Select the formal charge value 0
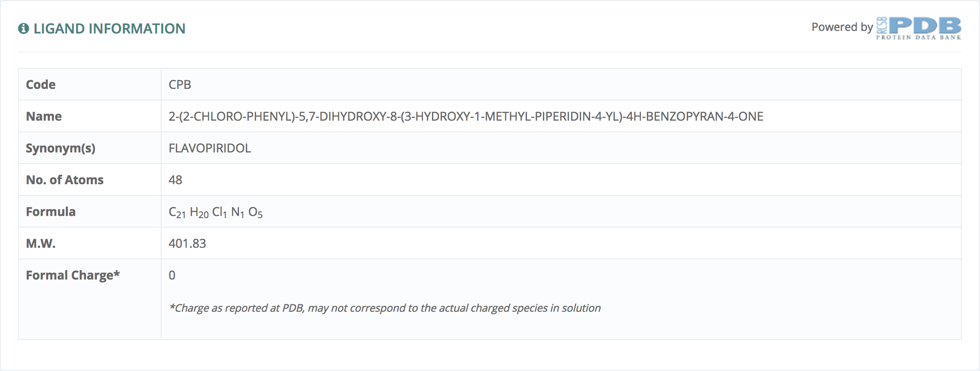The width and height of the screenshot is (980, 371). pos(172,275)
